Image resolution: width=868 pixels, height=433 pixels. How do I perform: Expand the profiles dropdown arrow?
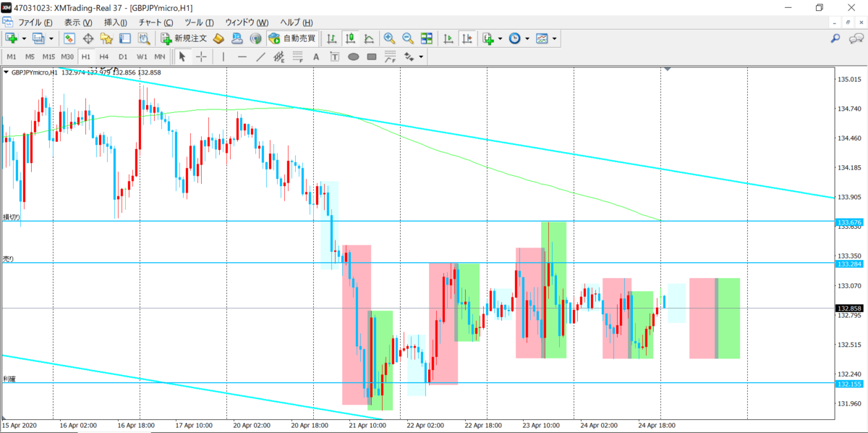(51, 38)
